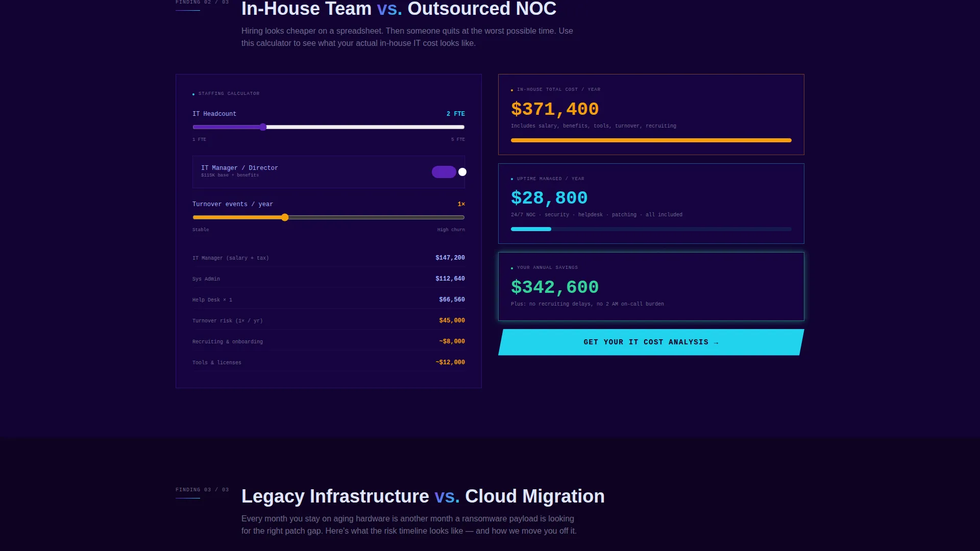This screenshot has width=980, height=551.
Task: Click the Finding 03 / 03 label
Action: point(202,489)
